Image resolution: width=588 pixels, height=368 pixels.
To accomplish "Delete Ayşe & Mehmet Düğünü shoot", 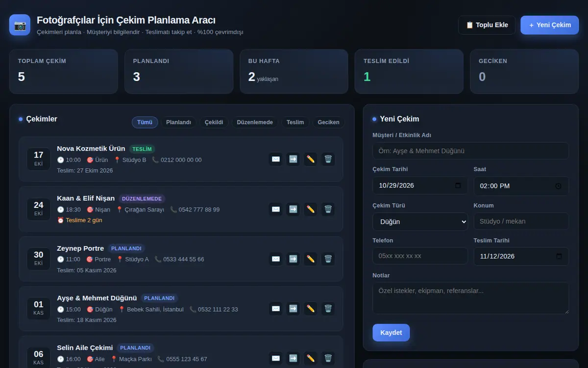I will tap(328, 309).
